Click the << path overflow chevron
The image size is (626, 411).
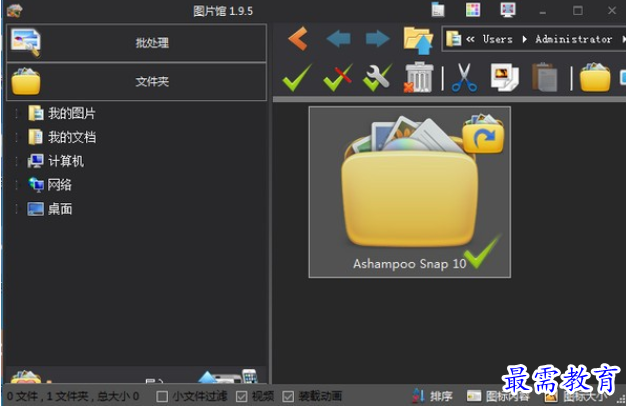click(x=470, y=39)
